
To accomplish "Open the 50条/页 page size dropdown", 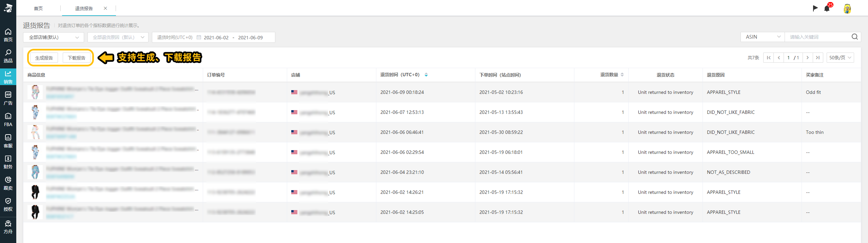I will click(840, 58).
